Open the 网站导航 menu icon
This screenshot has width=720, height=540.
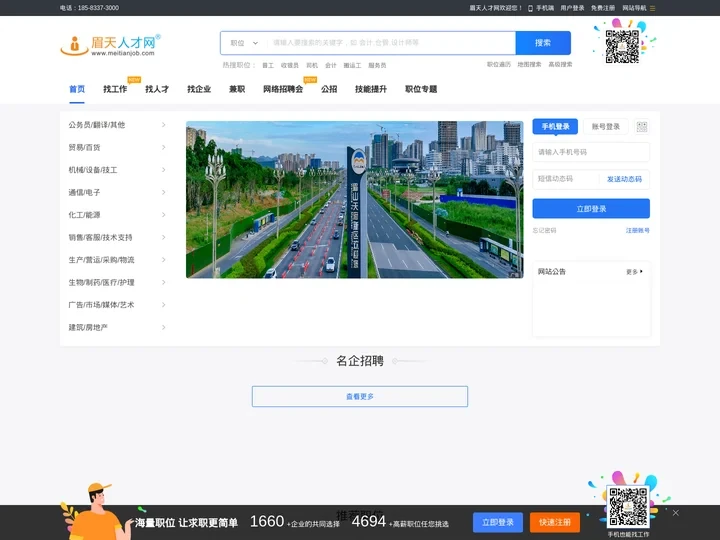coord(652,8)
